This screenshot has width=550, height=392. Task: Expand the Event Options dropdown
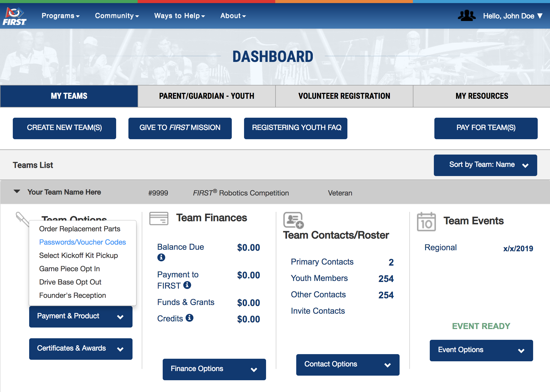click(481, 350)
